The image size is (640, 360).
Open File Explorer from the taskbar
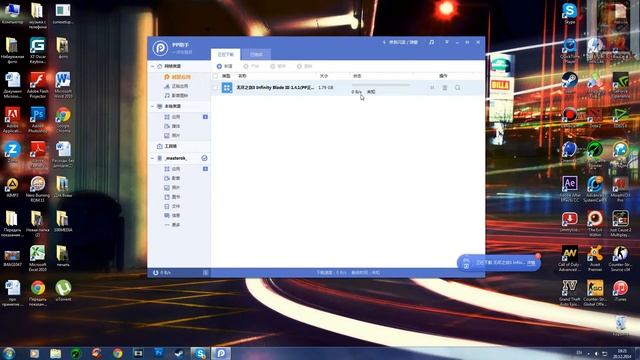55,353
